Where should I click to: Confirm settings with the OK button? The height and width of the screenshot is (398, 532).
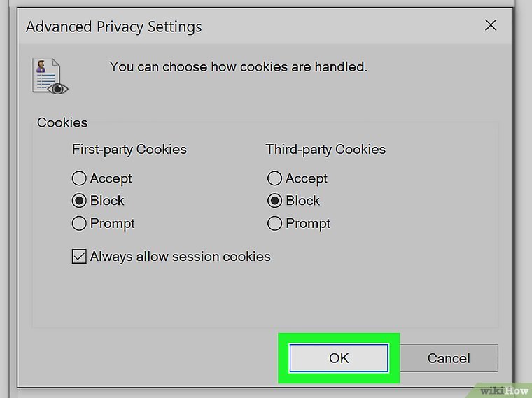[x=339, y=357]
